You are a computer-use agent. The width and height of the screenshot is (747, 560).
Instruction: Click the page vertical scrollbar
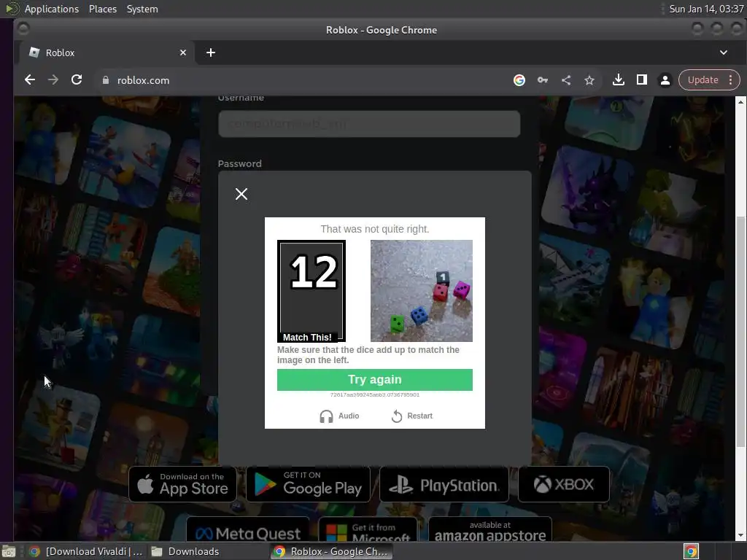(740, 332)
